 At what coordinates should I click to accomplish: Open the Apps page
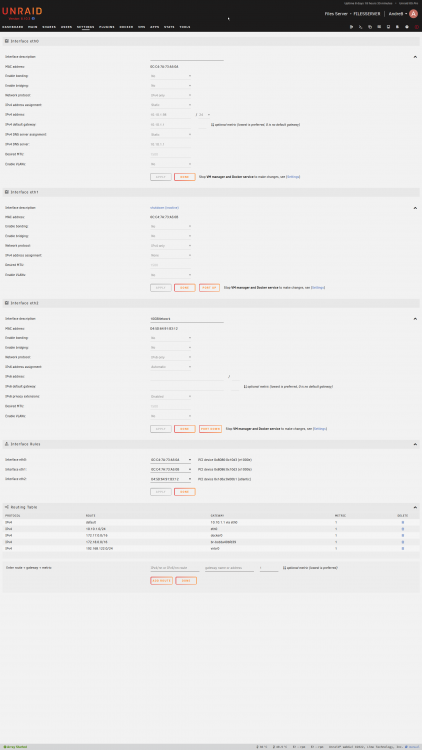155,27
